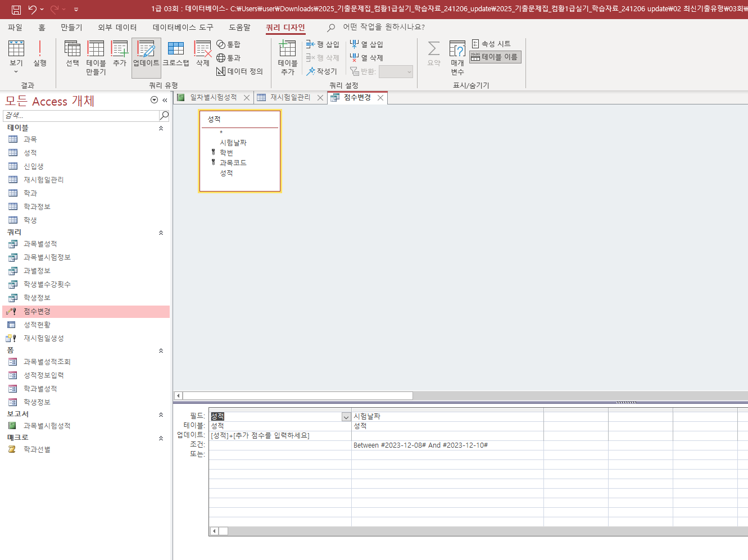Toggle the Table Names (테이블 이름) row

[495, 57]
